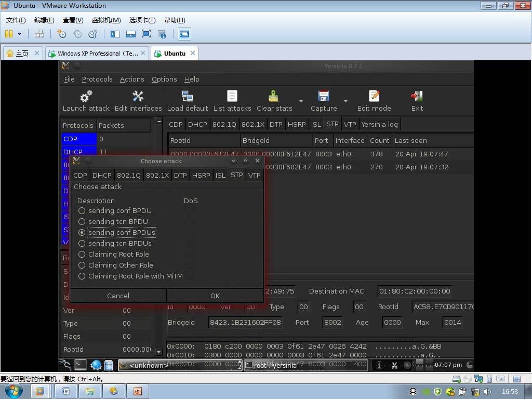This screenshot has height=399, width=532.
Task: Click the Send Ctrl+Alt+Del icon in VMware toolbar
Action: (39, 34)
